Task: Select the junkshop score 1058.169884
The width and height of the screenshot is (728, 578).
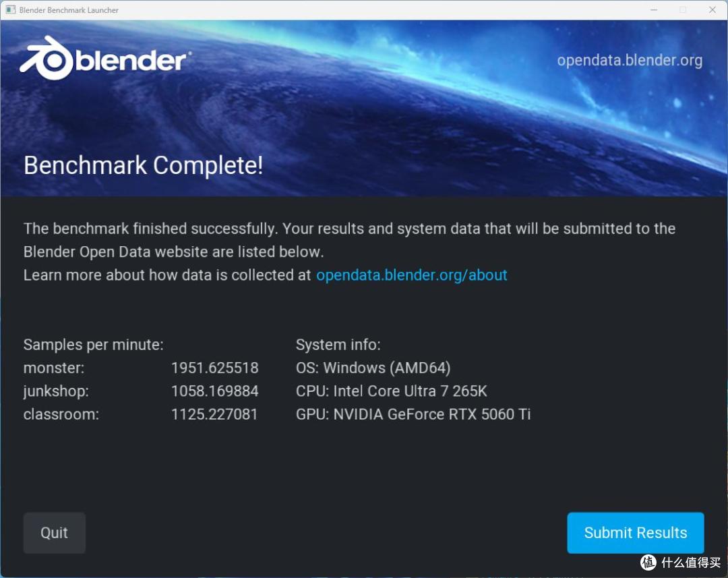Action: pos(214,391)
